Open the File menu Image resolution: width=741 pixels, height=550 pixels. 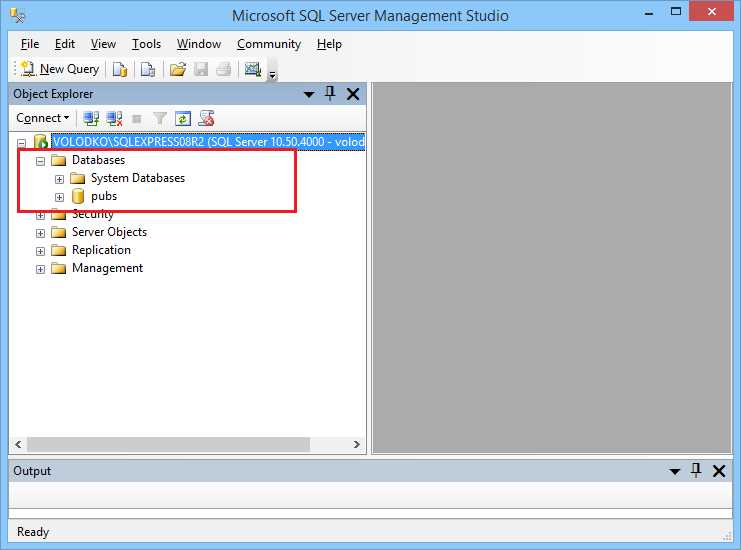(30, 44)
